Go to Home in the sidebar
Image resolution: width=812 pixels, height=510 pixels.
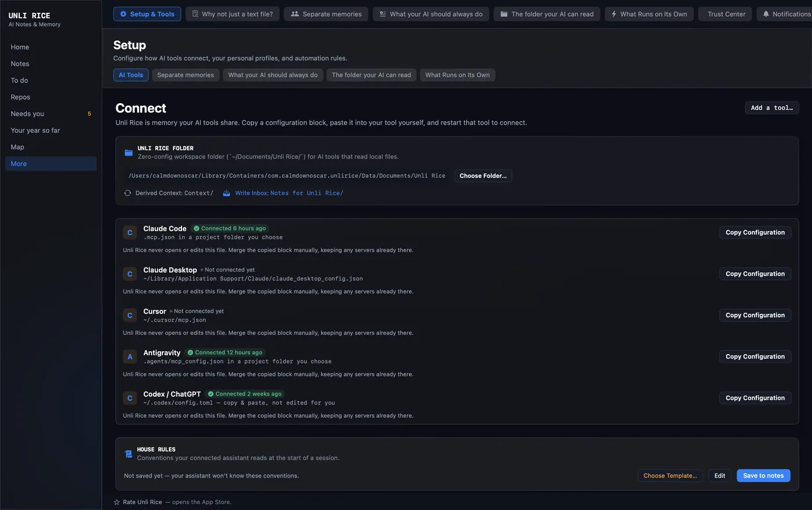pyautogui.click(x=51, y=47)
